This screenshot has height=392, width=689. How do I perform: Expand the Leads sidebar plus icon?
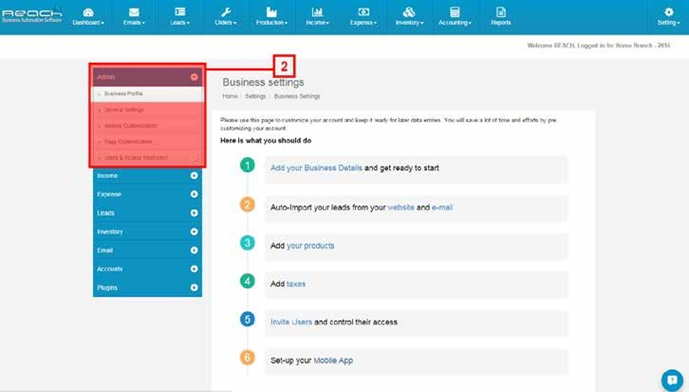coord(194,213)
